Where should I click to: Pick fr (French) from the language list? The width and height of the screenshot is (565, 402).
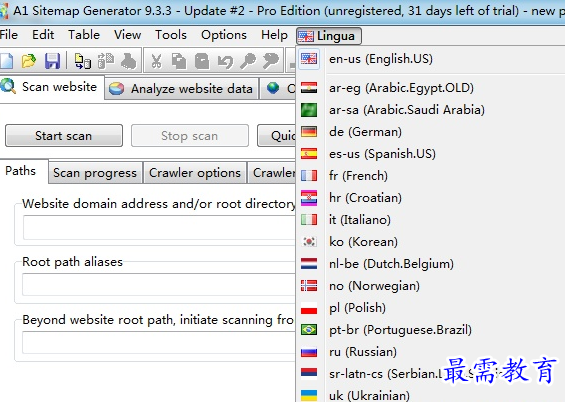tap(431, 176)
